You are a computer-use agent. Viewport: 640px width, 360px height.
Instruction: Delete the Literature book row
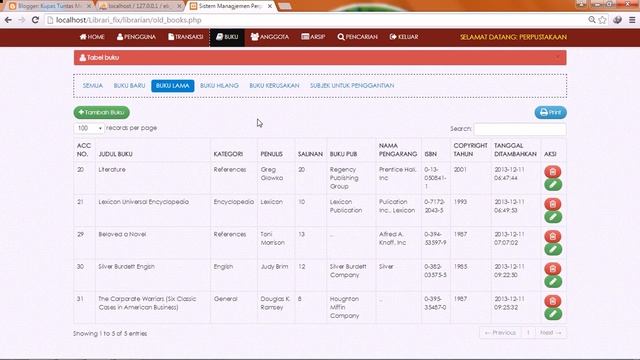click(553, 172)
